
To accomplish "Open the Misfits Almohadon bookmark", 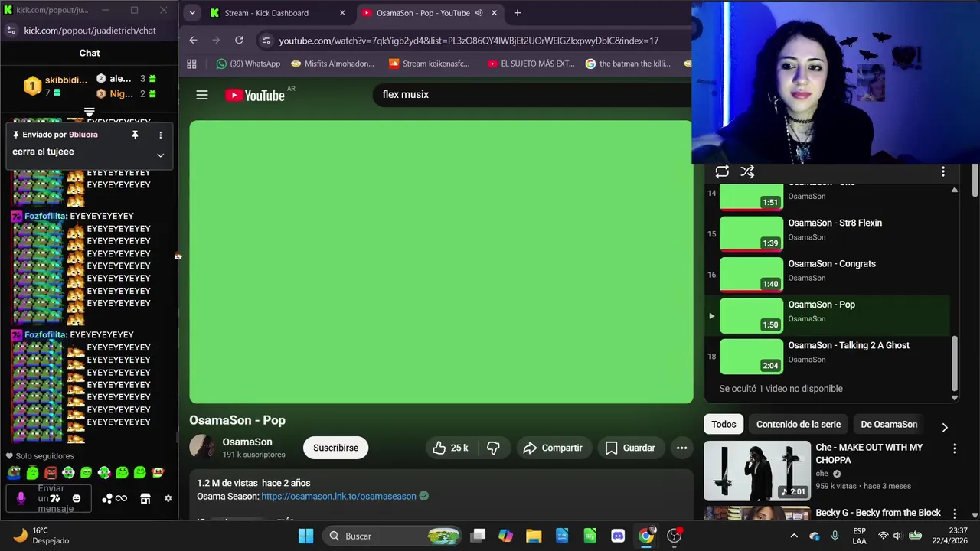I will pyautogui.click(x=332, y=64).
